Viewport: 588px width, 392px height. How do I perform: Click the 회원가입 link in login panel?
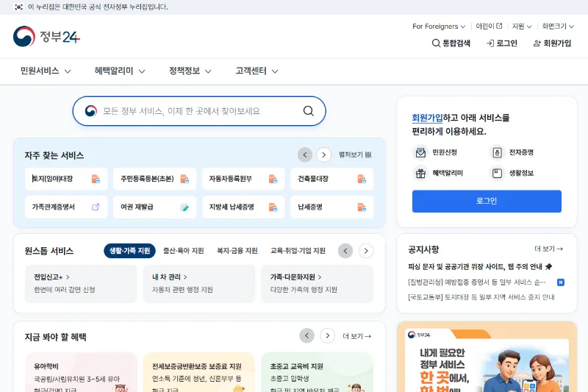point(427,118)
